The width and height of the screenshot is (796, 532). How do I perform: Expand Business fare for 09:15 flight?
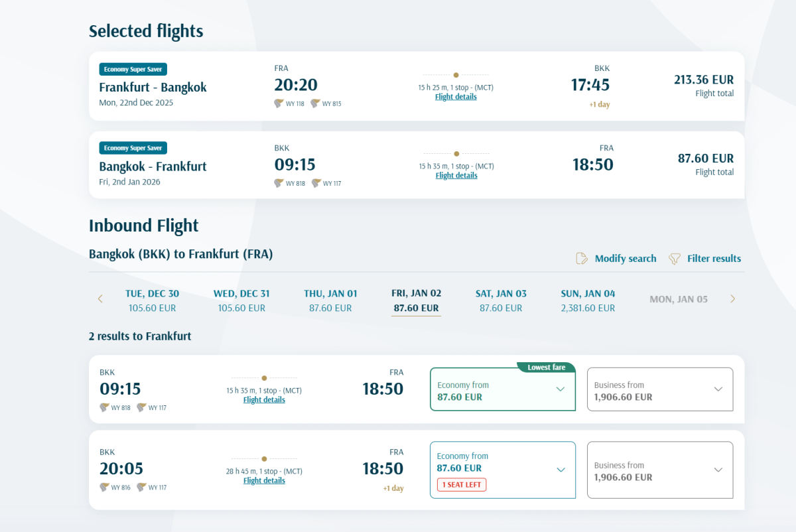coord(718,389)
